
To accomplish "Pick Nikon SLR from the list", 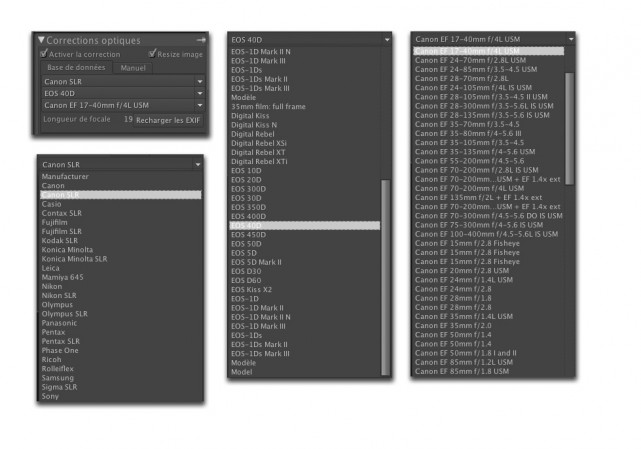I will 59,295.
